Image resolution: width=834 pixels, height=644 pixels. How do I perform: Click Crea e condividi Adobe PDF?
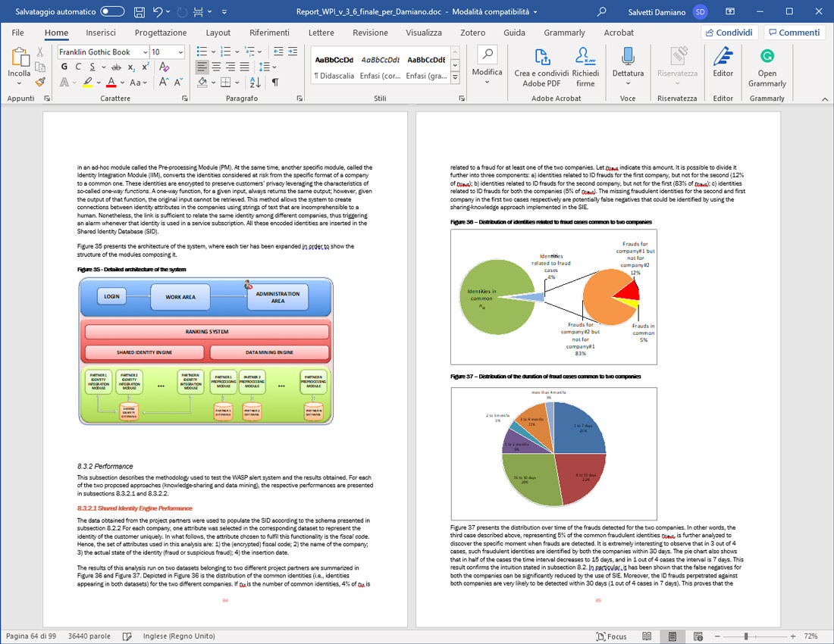point(541,67)
